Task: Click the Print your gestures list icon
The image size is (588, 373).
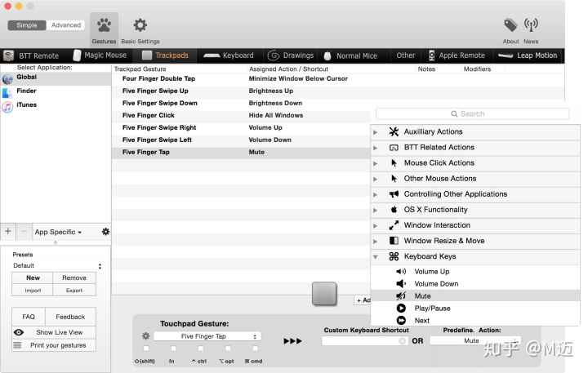Action: click(17, 345)
